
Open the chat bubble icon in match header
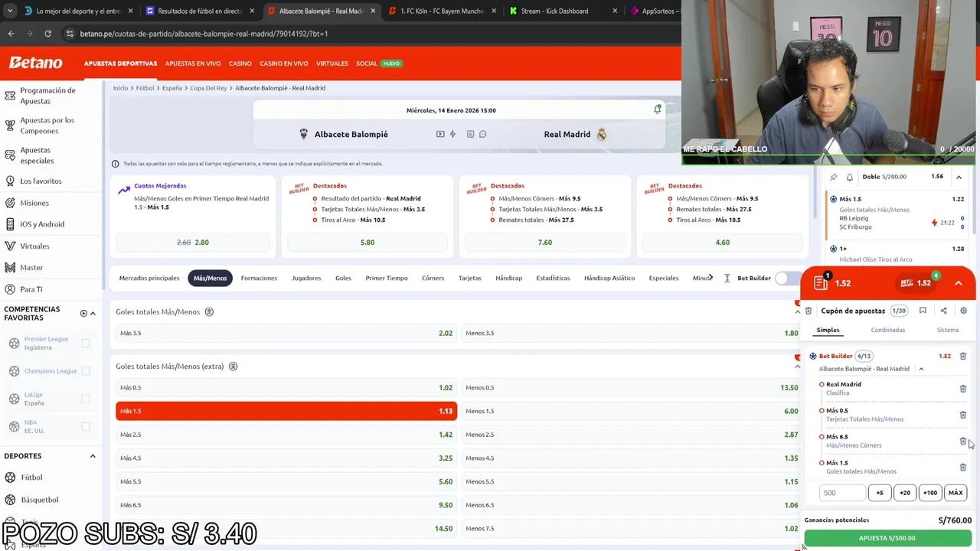(482, 134)
